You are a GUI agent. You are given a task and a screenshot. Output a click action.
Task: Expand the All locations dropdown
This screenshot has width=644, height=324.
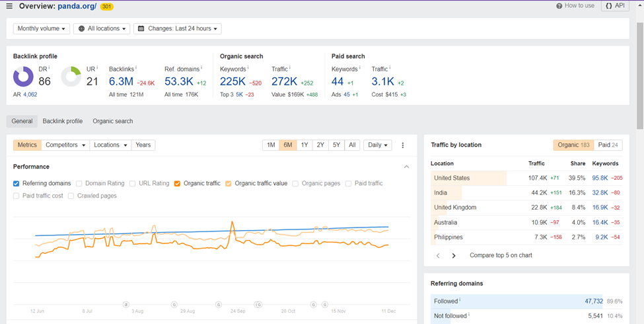[x=101, y=29]
